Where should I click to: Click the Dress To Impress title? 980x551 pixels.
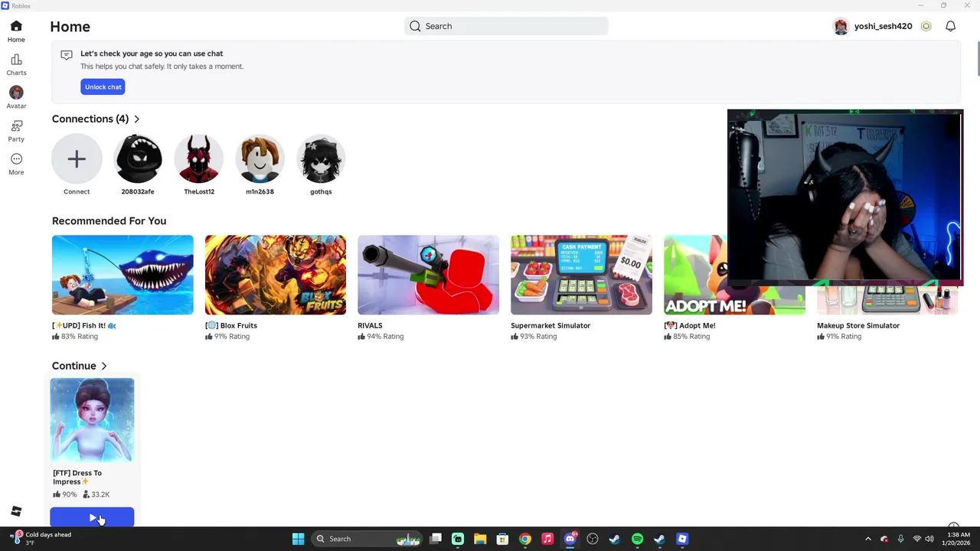pyautogui.click(x=77, y=477)
